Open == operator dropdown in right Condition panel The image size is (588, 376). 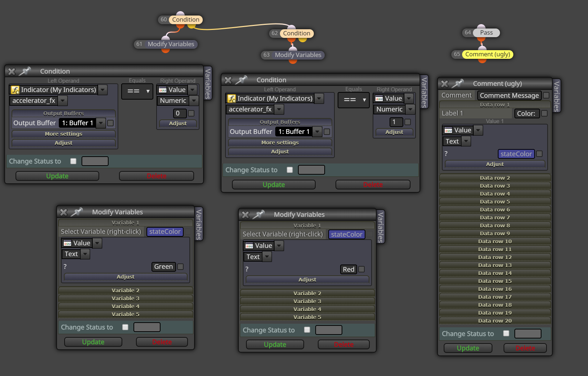(x=354, y=100)
